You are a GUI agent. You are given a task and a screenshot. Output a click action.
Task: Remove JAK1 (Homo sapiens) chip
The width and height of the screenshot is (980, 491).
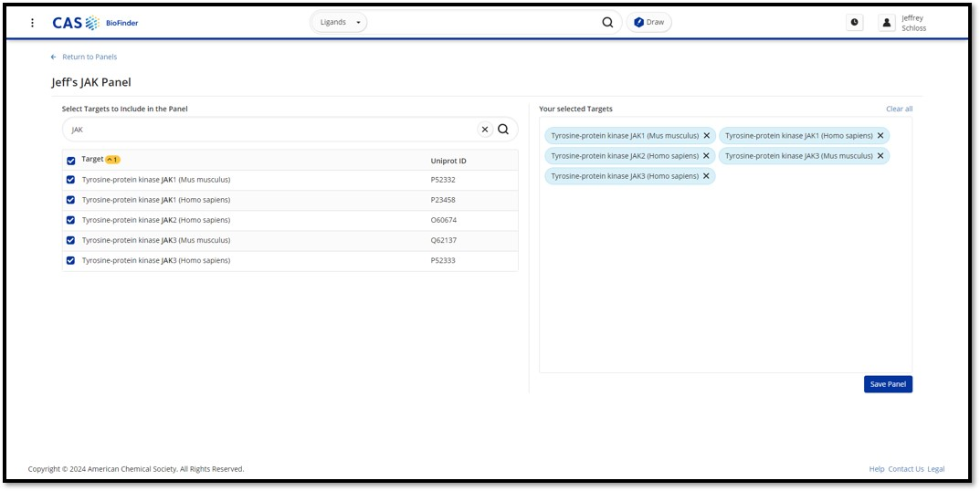tap(880, 136)
